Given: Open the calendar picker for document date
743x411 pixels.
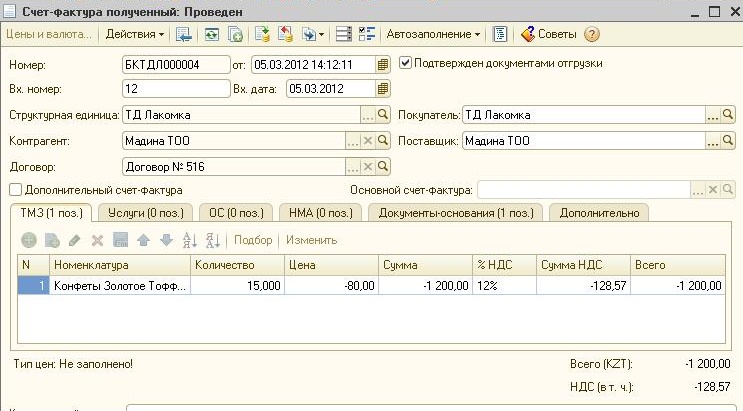Looking at the screenshot, I should pos(383,65).
